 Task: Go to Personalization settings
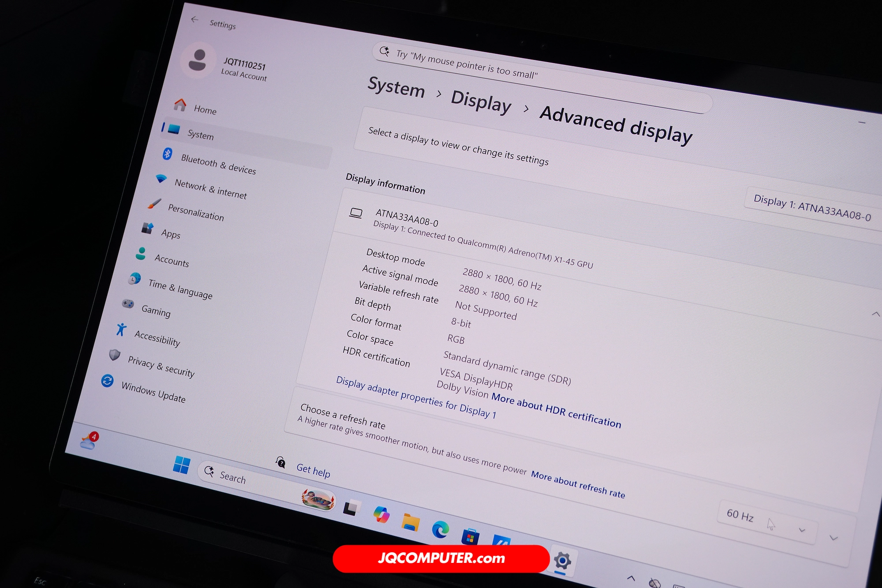[195, 213]
